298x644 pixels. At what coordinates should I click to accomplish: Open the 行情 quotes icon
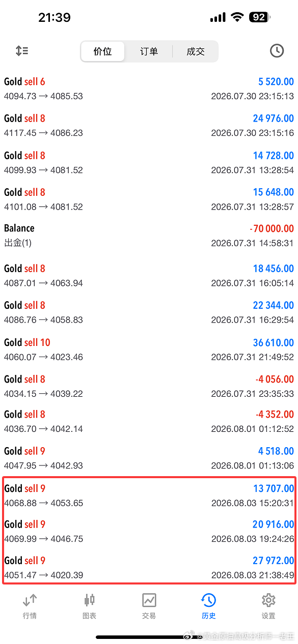coord(30,606)
